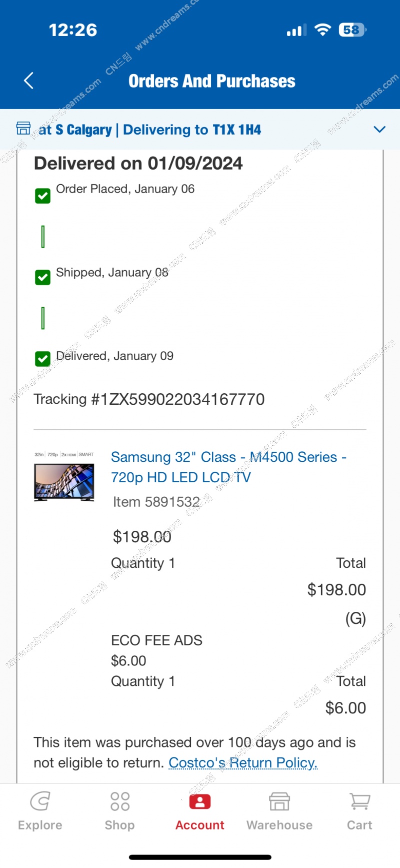Tap the Samsung TV product thumbnail
The image size is (400, 868).
pos(64,477)
